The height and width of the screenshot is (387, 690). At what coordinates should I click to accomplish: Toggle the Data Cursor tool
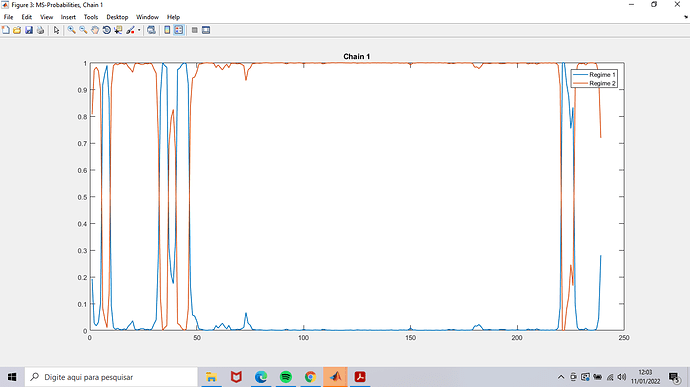point(118,30)
